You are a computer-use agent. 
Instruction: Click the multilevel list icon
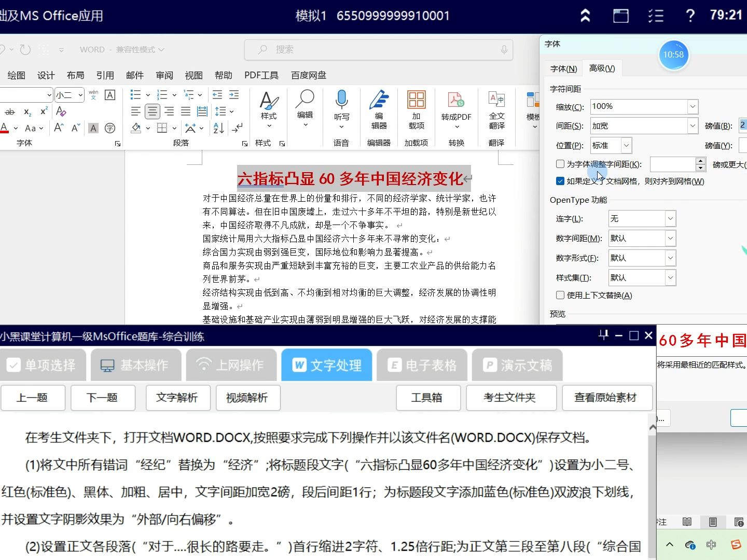pos(189,95)
